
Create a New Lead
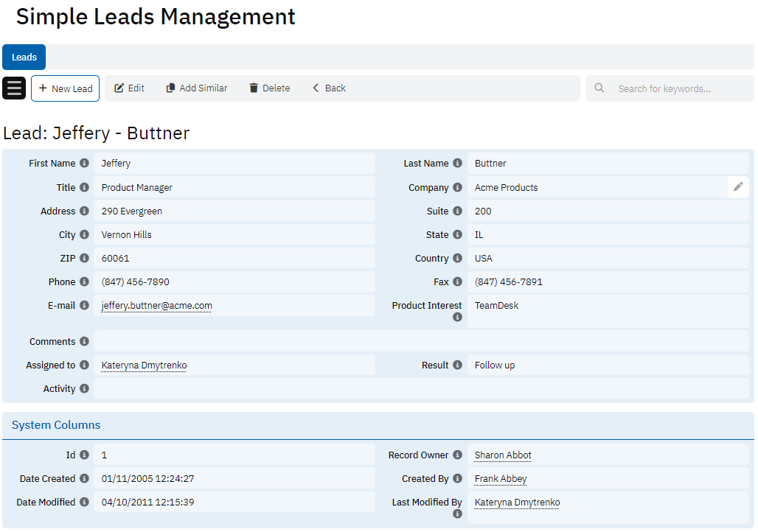pyautogui.click(x=65, y=88)
